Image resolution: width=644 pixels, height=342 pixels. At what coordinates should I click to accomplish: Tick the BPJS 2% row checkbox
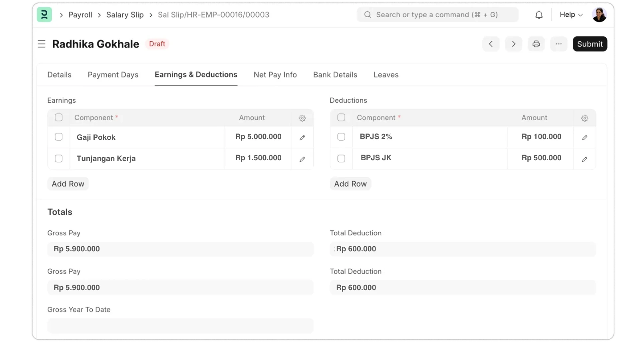click(341, 137)
